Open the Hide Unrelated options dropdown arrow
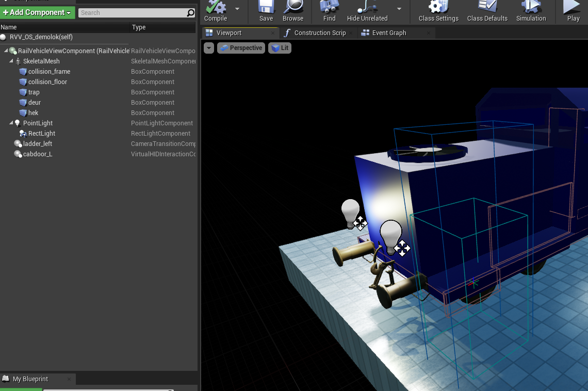The image size is (588, 391). pyautogui.click(x=399, y=9)
